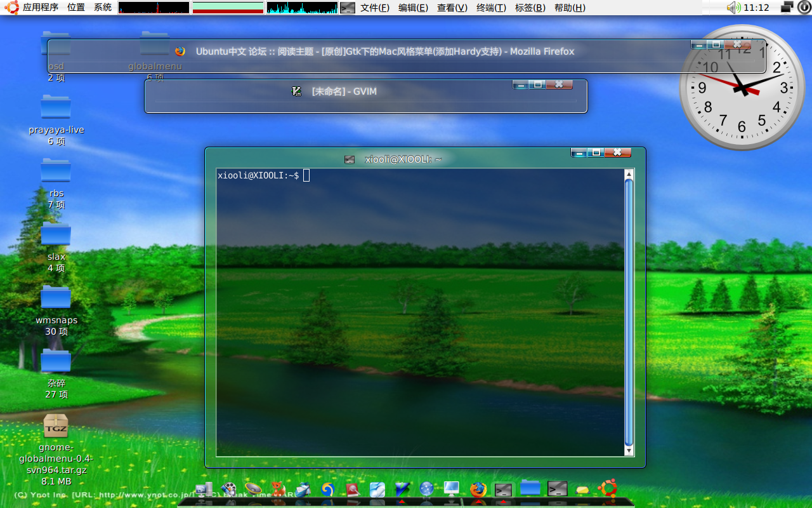Open the wmsnaps folder with 30 items
Viewport: 812px width, 508px height.
click(56, 298)
